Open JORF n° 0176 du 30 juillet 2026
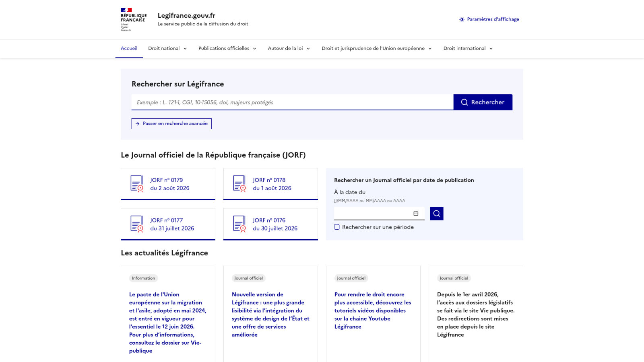This screenshot has height=362, width=644. click(x=270, y=224)
